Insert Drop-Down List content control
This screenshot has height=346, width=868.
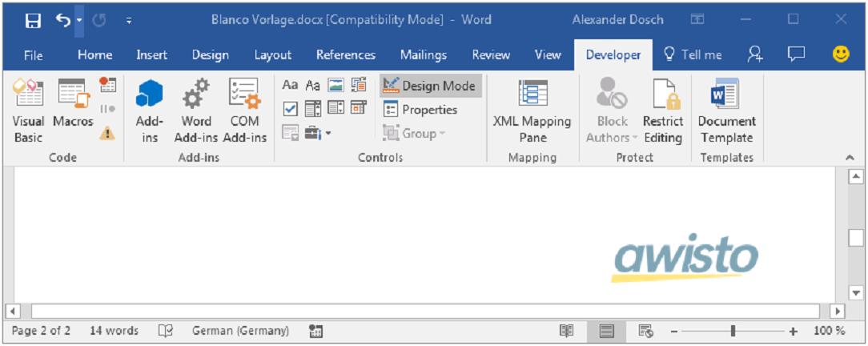[x=336, y=108]
